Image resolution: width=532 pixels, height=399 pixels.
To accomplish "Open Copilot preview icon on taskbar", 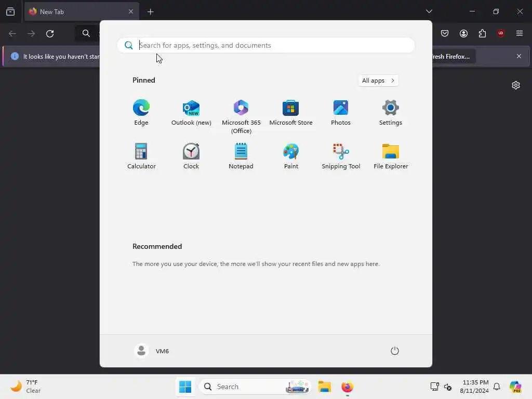I will coord(515,387).
